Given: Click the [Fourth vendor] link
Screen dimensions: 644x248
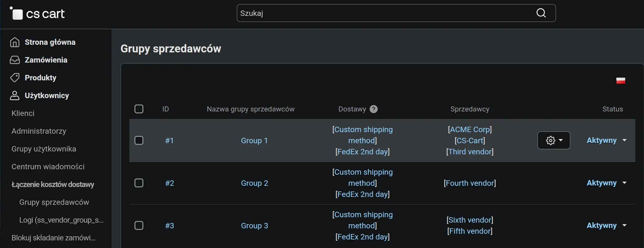Looking at the screenshot, I should coord(470,183).
